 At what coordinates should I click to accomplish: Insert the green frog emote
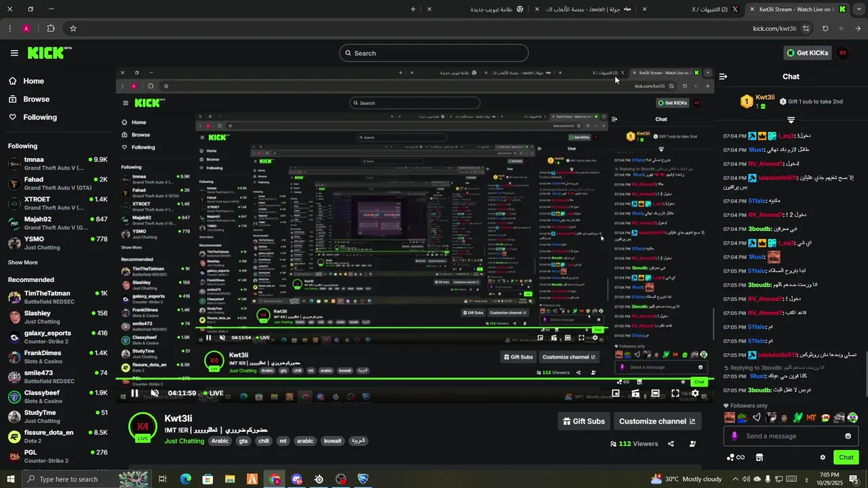click(743, 418)
